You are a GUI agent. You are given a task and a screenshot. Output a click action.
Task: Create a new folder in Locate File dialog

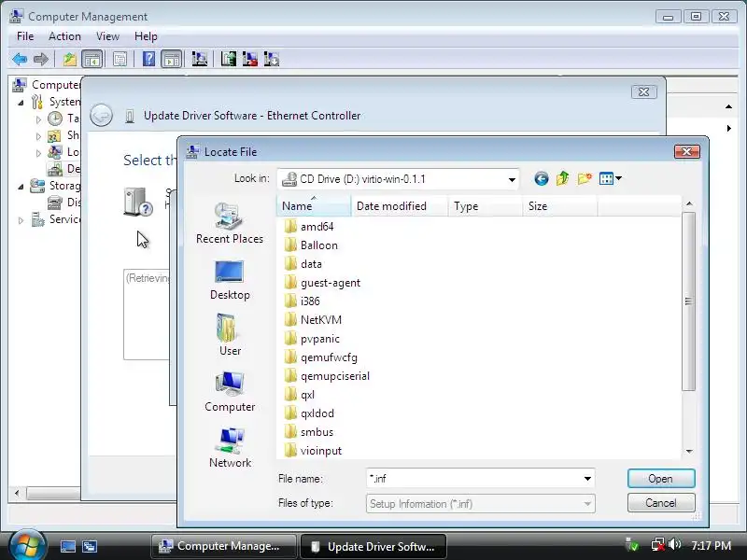point(585,178)
